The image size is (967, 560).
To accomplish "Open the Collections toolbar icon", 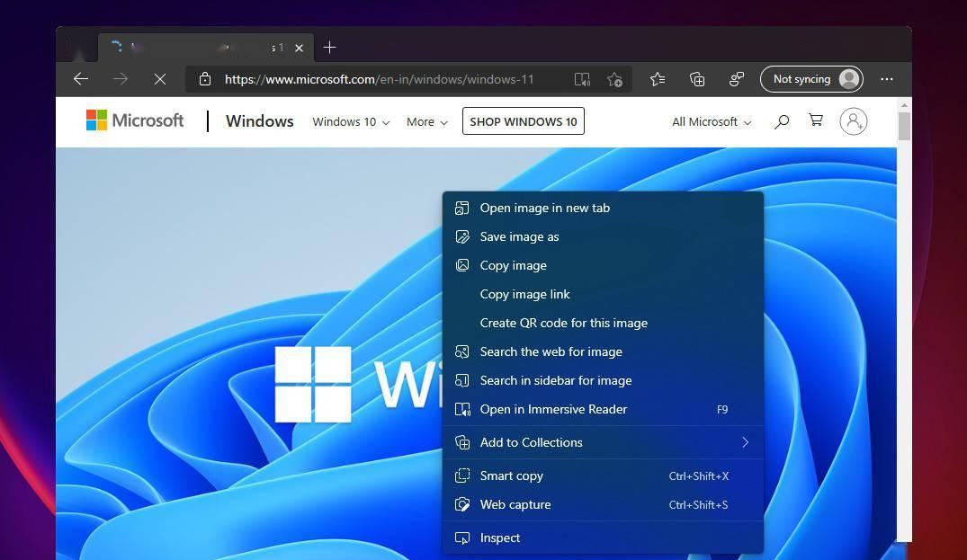I will tap(697, 79).
